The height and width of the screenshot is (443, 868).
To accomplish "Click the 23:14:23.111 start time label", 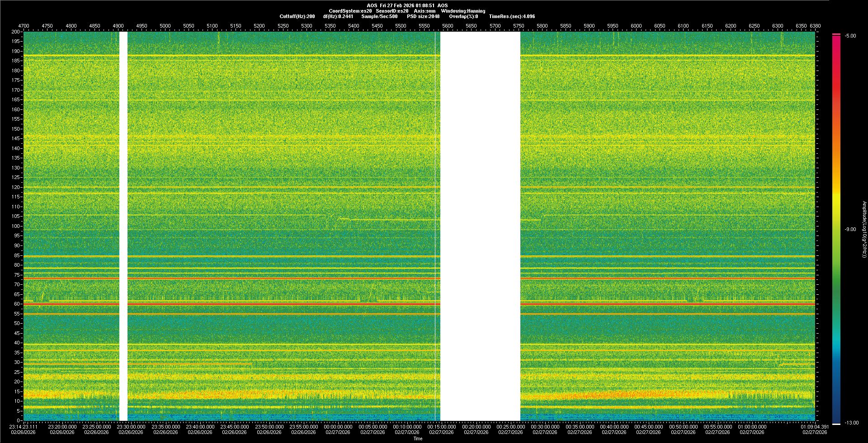I will coord(24,427).
